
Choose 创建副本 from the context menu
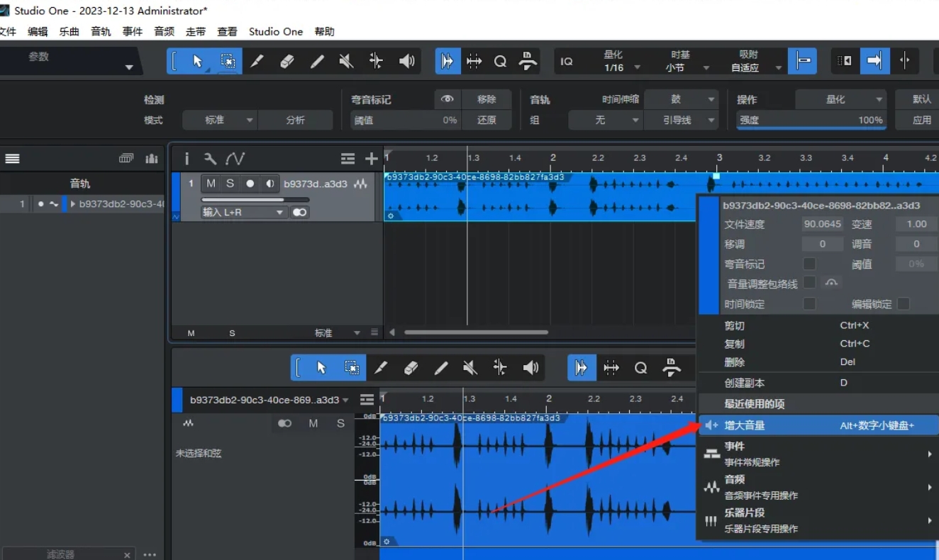click(x=818, y=383)
